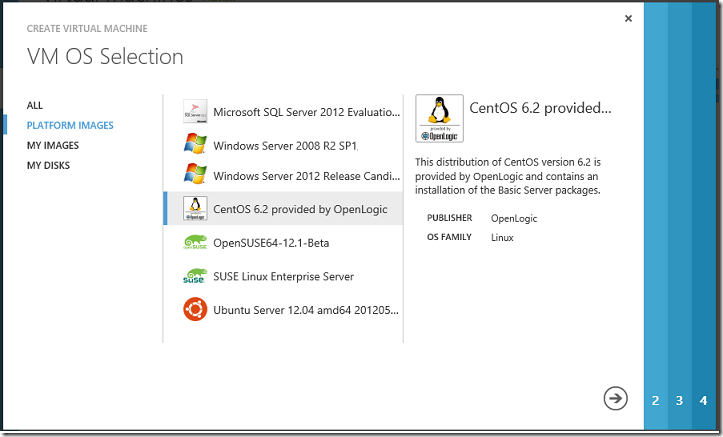The image size is (723, 437).
Task: Click the CentOS penguin icon in list
Action: 195,208
